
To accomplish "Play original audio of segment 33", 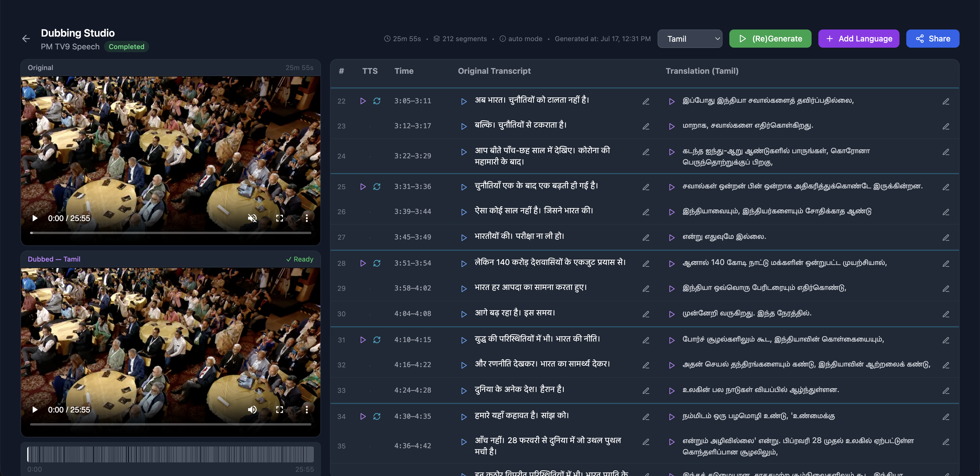I will click(464, 391).
